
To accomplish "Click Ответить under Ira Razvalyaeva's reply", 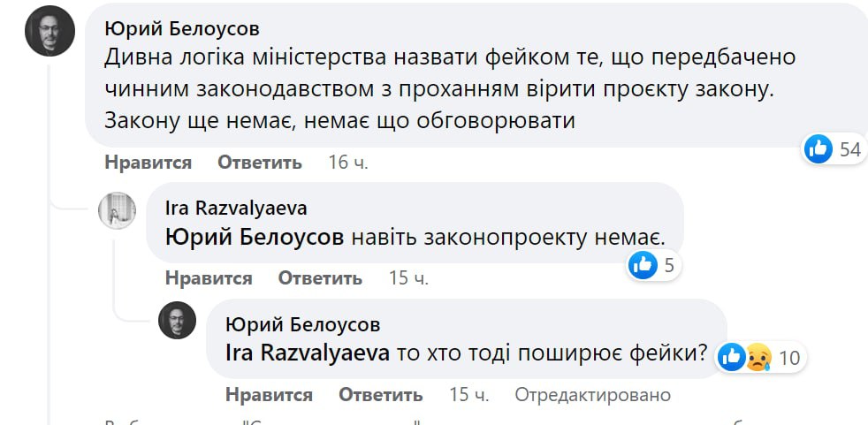I will click(x=320, y=278).
